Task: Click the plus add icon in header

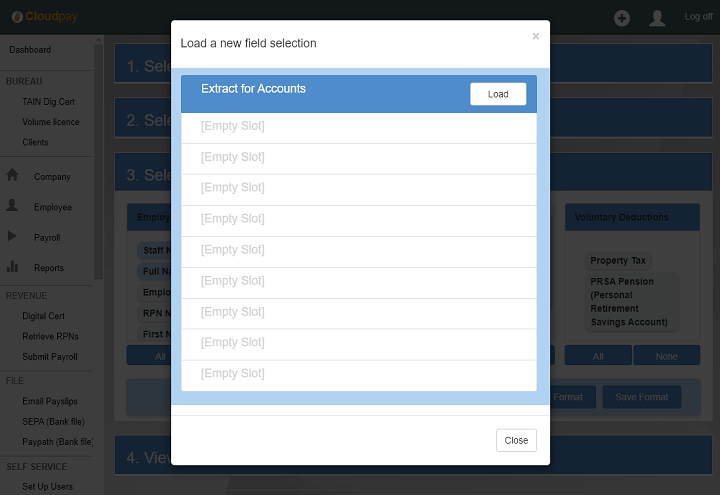Action: 622,18
